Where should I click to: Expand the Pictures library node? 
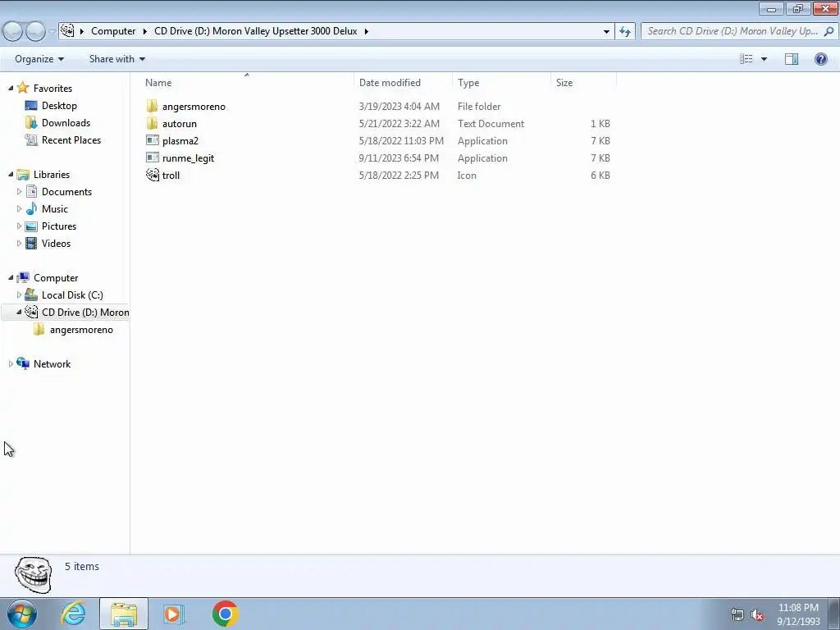pos(20,226)
